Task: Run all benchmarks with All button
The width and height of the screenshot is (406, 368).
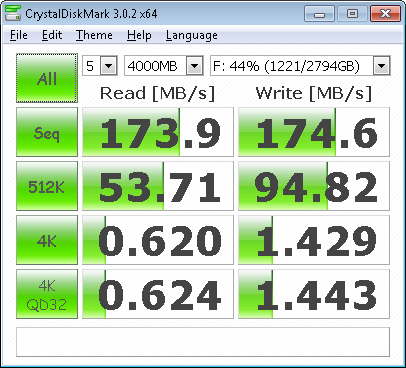Action: 47,78
